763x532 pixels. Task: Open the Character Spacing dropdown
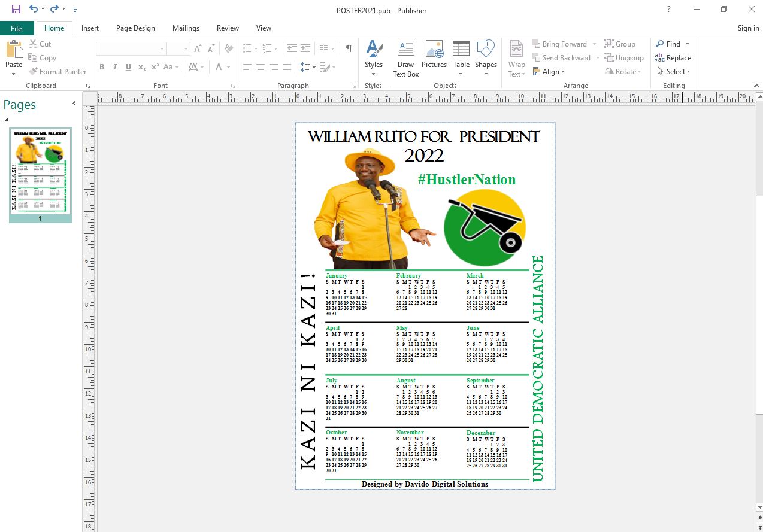(x=196, y=67)
